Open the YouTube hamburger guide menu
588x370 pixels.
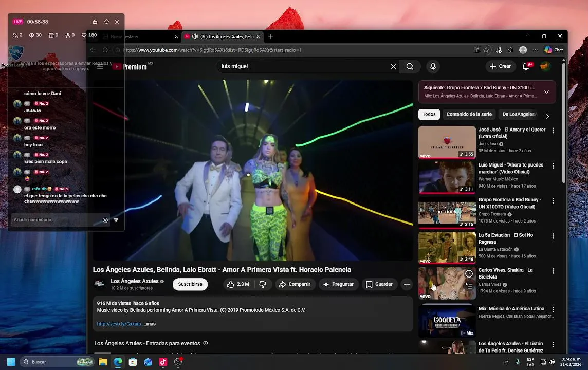coord(100,67)
